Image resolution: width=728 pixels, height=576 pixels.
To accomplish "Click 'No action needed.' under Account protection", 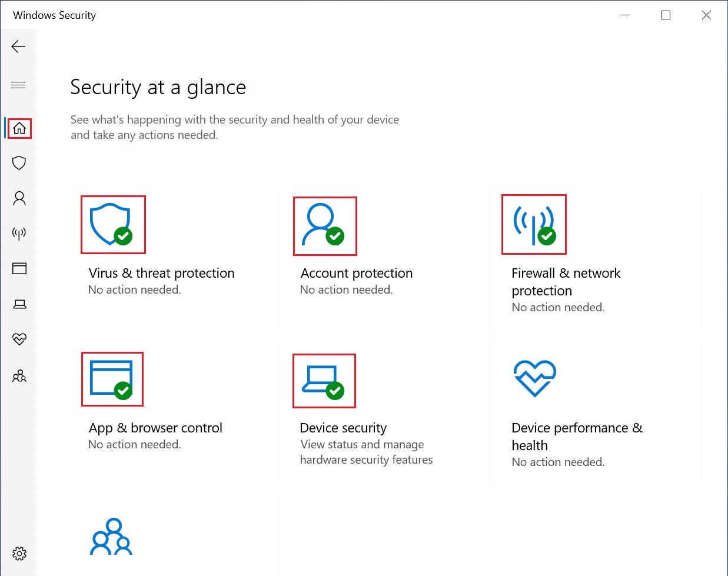I will pyautogui.click(x=346, y=289).
